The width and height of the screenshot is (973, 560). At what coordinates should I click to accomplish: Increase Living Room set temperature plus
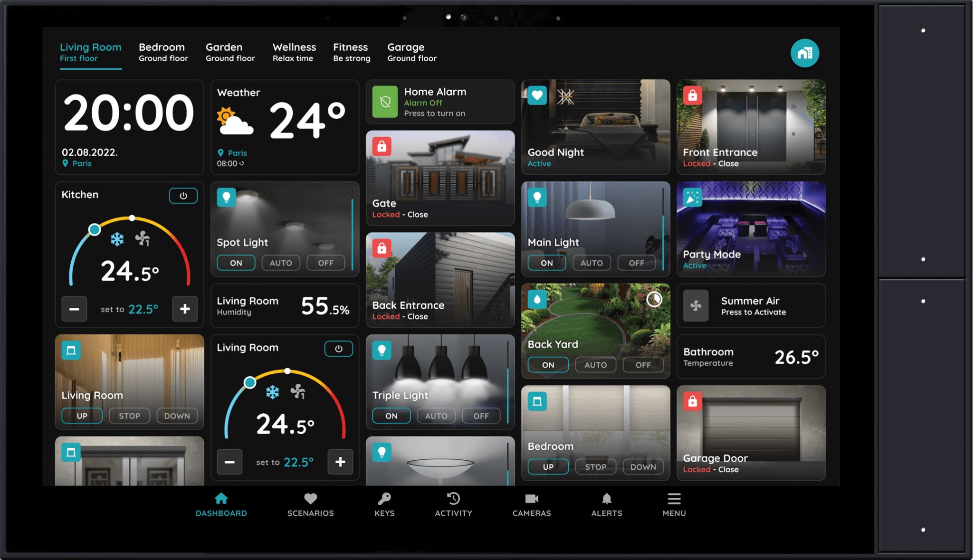point(340,462)
